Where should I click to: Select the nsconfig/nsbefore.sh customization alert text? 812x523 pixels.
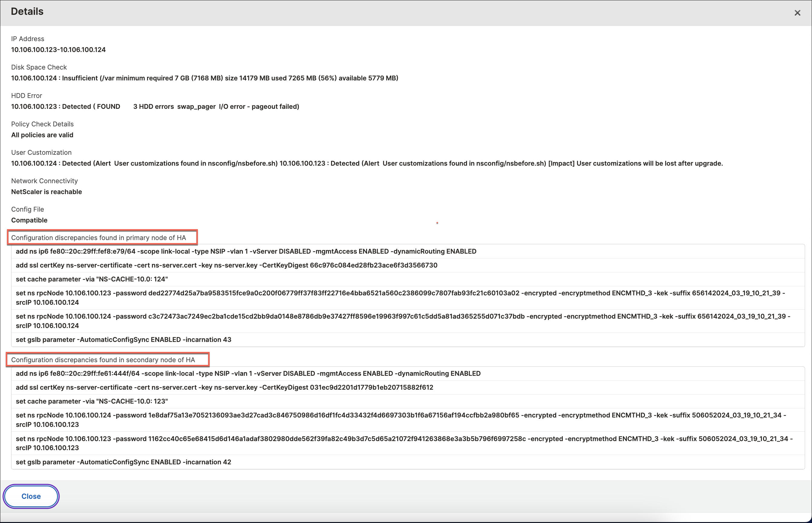pos(367,163)
